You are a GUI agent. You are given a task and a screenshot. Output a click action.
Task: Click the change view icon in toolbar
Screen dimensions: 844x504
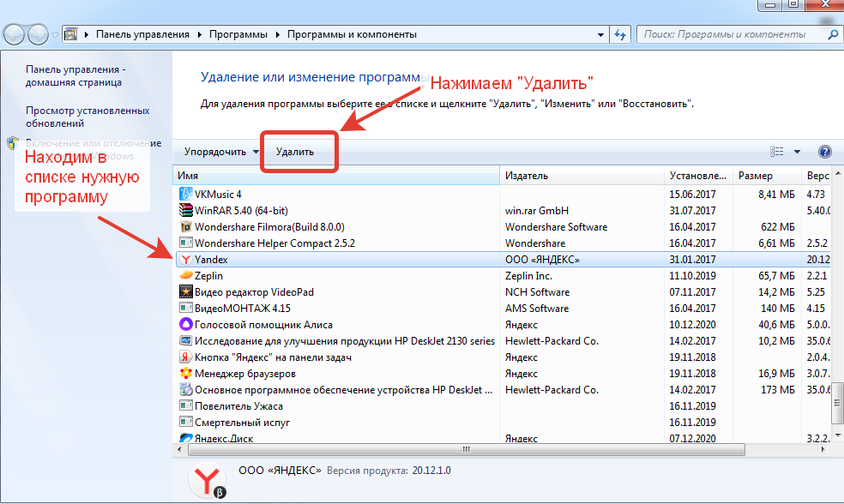pyautogui.click(x=777, y=152)
